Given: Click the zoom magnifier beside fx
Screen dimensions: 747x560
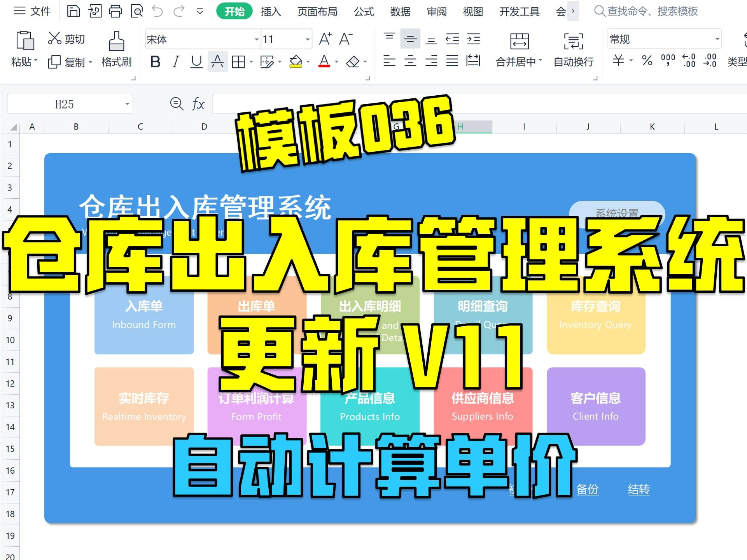Looking at the screenshot, I should [x=177, y=104].
